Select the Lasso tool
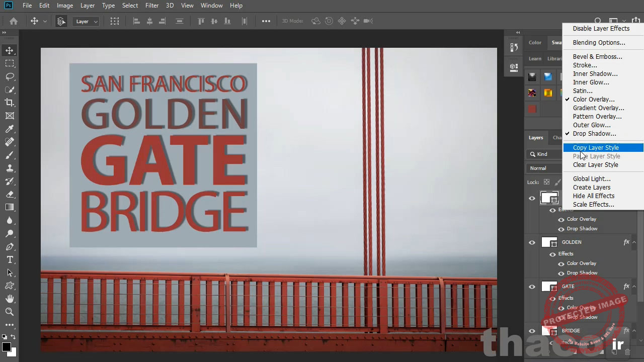Image resolution: width=644 pixels, height=362 pixels. coord(10,76)
